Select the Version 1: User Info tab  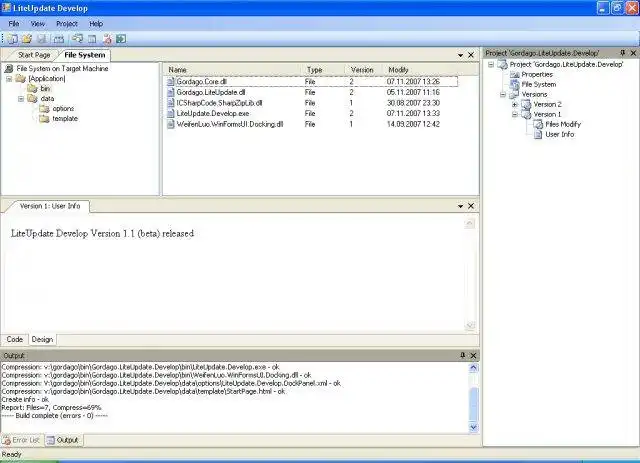[50, 206]
